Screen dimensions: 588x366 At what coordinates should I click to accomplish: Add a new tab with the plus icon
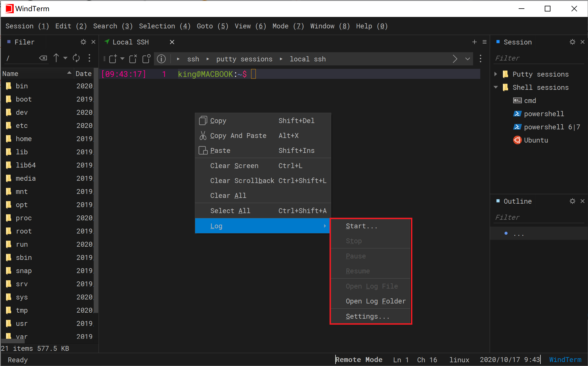475,42
